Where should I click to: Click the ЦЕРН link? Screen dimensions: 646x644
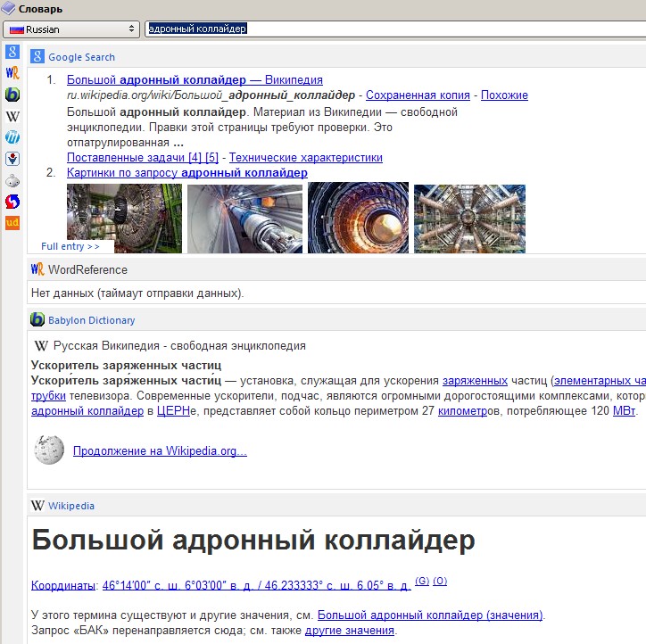(x=173, y=410)
